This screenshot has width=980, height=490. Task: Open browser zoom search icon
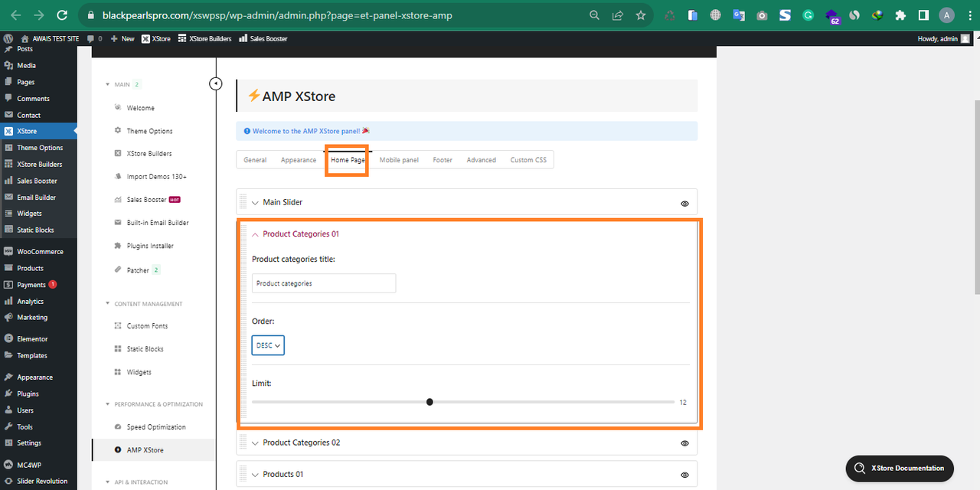595,15
